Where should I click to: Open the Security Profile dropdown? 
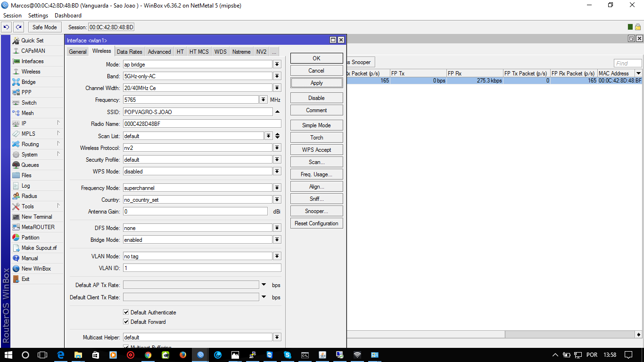coord(277,160)
